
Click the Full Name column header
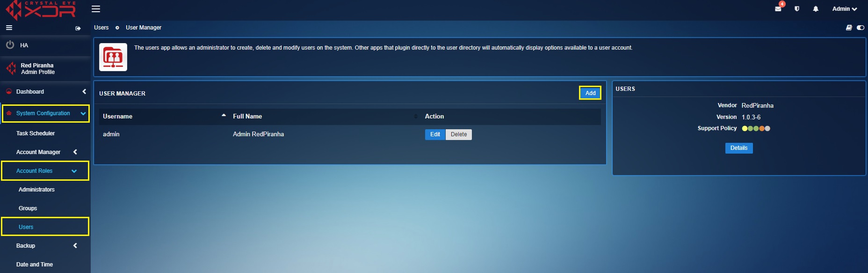click(247, 116)
